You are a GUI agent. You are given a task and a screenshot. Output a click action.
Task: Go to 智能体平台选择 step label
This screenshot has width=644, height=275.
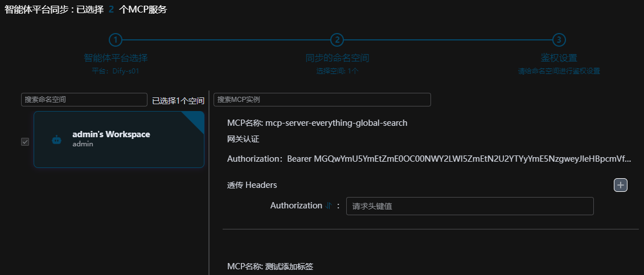(116, 58)
